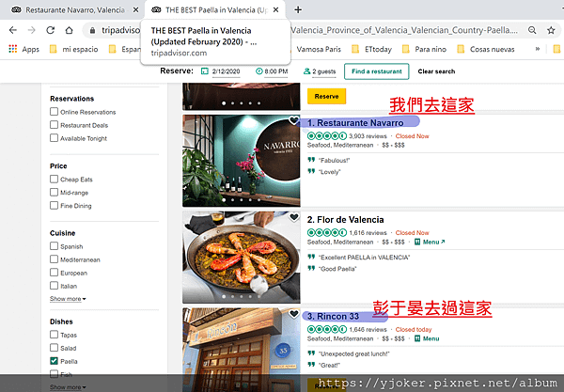Check the Salad dish filter
The width and height of the screenshot is (564, 392).
point(54,348)
